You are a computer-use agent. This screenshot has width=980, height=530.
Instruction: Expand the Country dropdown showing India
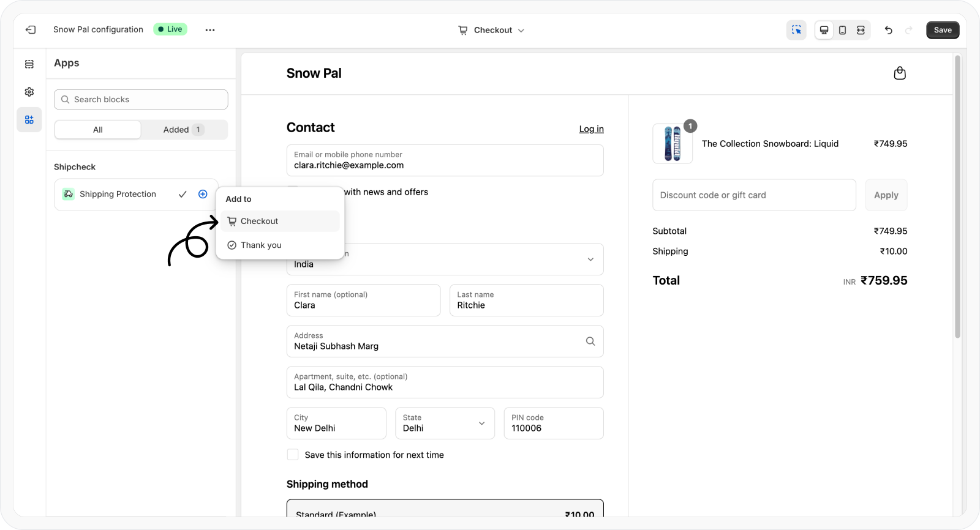click(x=445, y=259)
